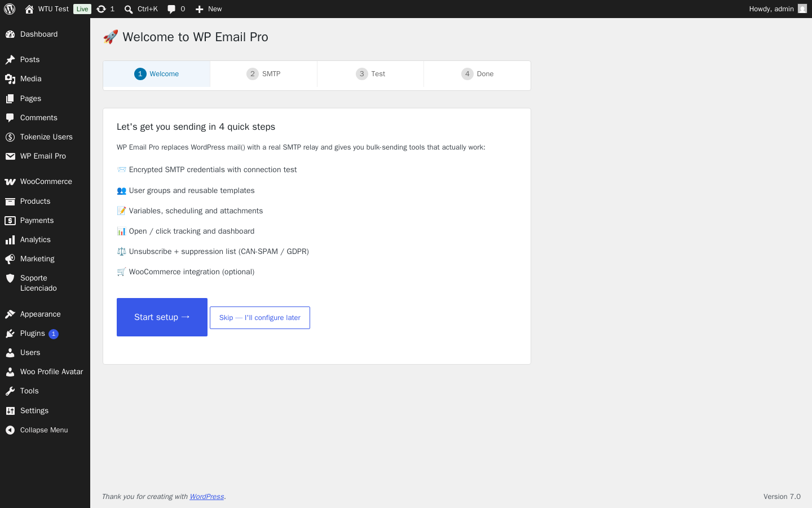Open the Analytics menu item
The height and width of the screenshot is (508, 812).
click(45, 240)
